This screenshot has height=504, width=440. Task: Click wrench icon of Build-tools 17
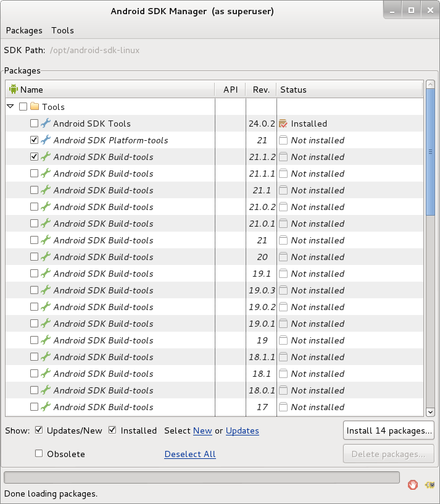[x=46, y=406]
